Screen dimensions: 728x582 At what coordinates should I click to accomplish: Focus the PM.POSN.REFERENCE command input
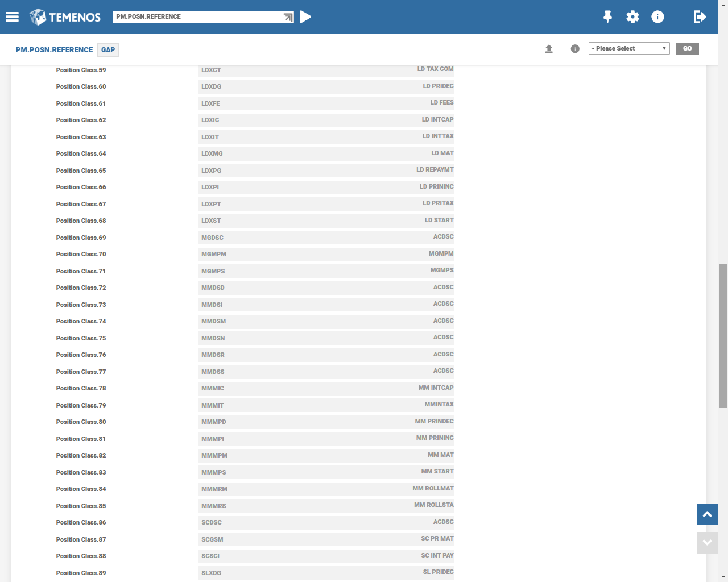tap(196, 17)
